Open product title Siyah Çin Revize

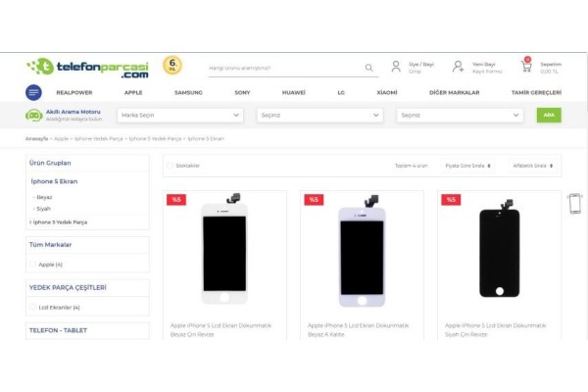495,329
